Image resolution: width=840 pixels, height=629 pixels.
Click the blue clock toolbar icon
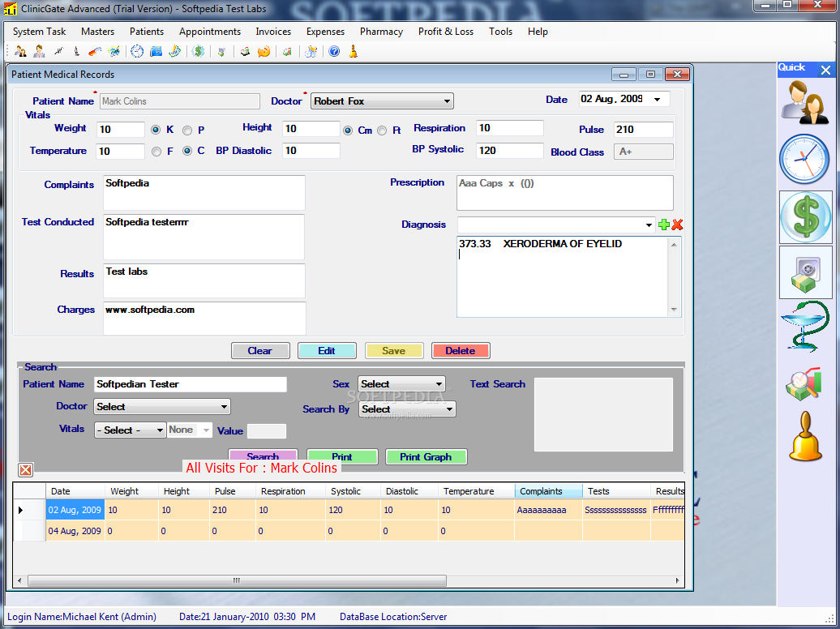pos(137,51)
